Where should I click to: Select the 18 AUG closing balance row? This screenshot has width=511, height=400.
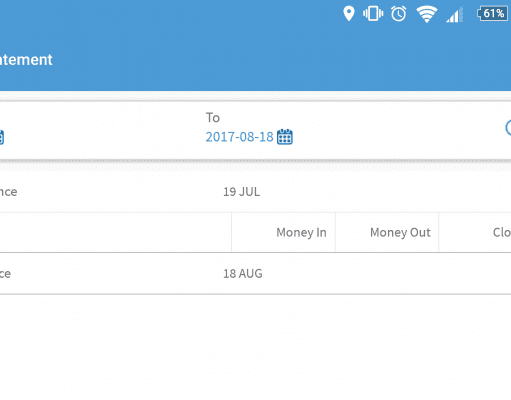(x=255, y=274)
